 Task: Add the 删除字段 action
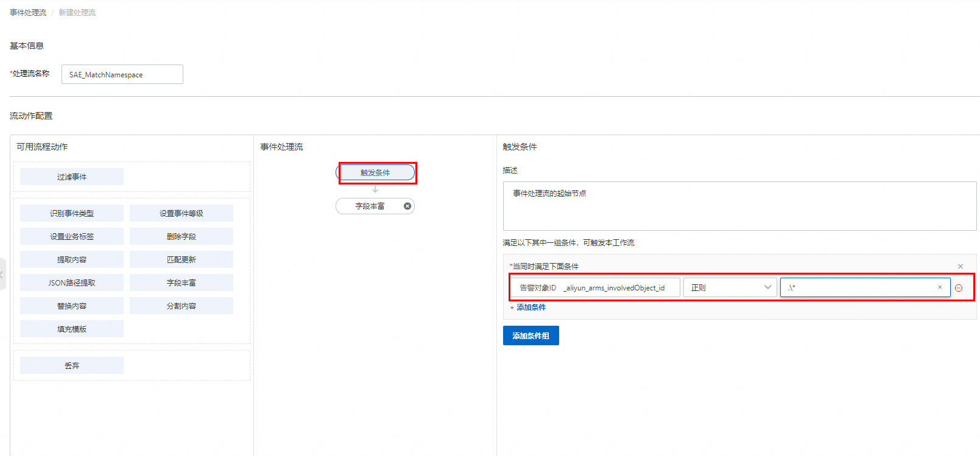point(182,236)
